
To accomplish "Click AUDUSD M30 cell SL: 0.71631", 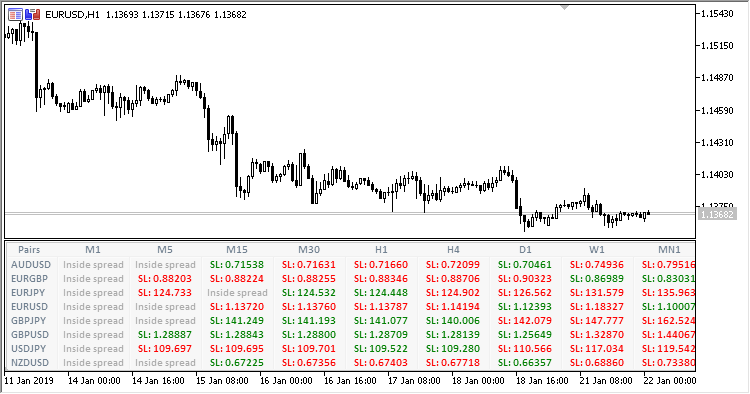I will tap(309, 264).
